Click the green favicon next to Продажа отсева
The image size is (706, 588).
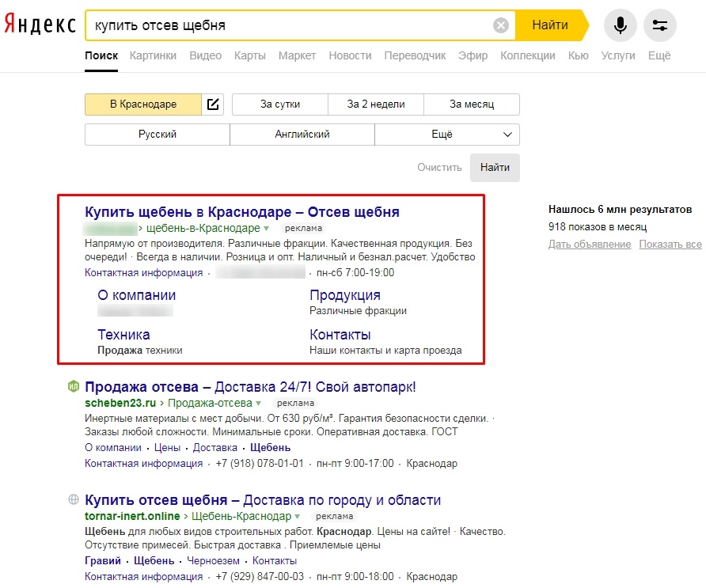74,386
